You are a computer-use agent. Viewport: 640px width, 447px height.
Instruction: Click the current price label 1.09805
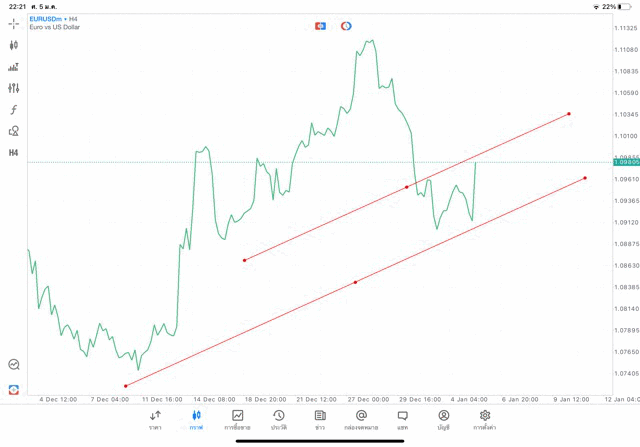(x=625, y=162)
